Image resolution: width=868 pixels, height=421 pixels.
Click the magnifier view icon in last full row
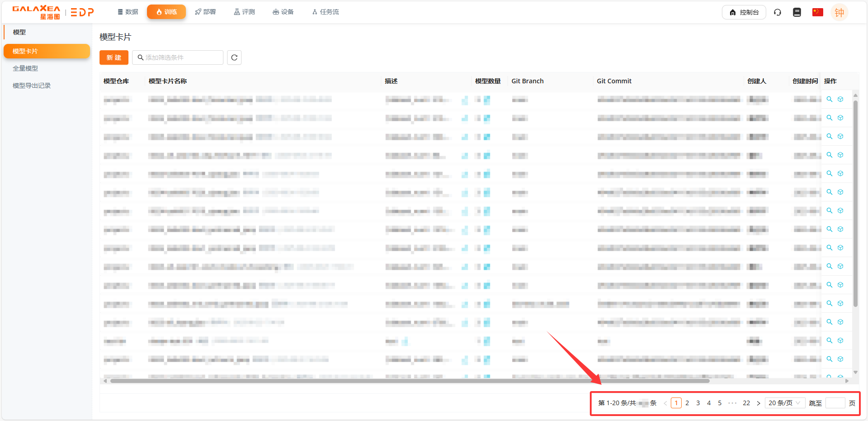pos(830,359)
